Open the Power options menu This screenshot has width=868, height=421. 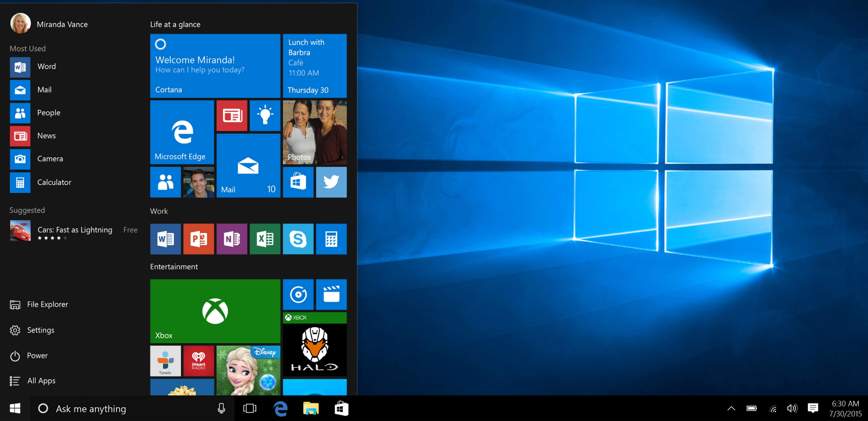point(37,355)
